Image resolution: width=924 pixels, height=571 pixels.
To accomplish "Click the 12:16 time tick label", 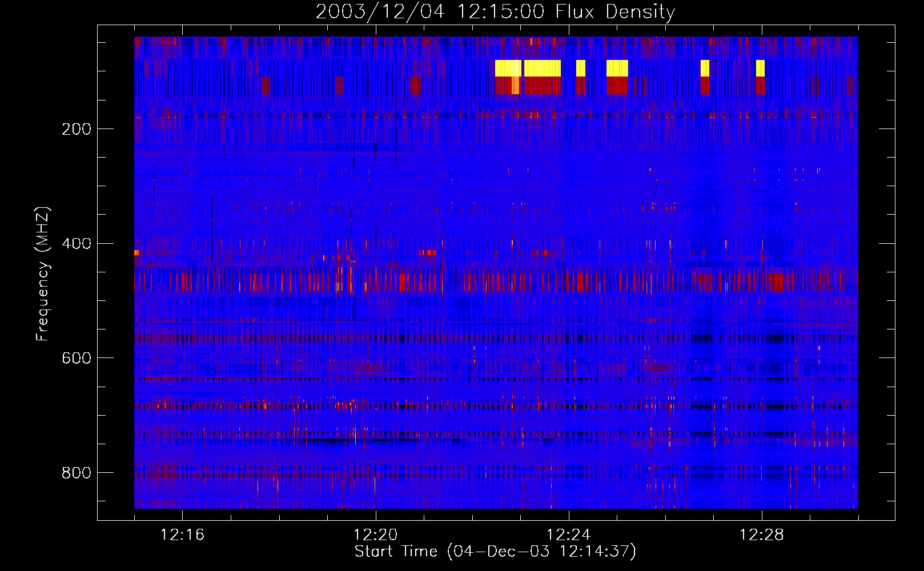I will pyautogui.click(x=182, y=534).
